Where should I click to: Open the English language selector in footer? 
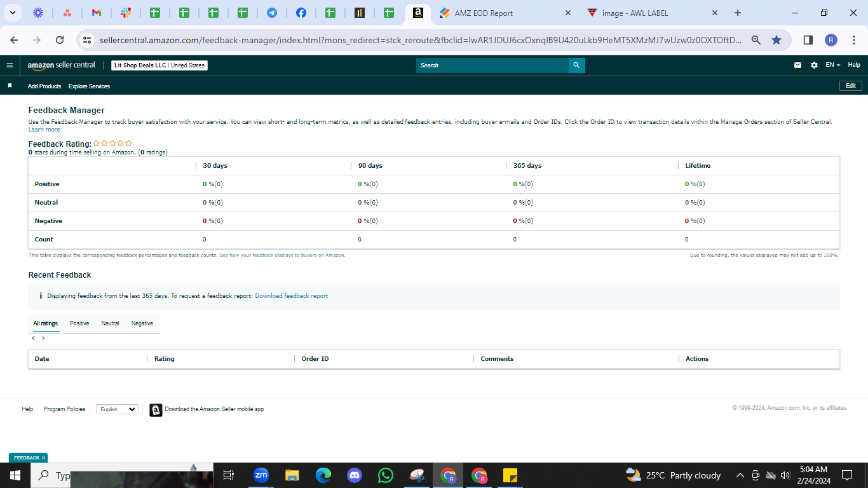coord(117,409)
